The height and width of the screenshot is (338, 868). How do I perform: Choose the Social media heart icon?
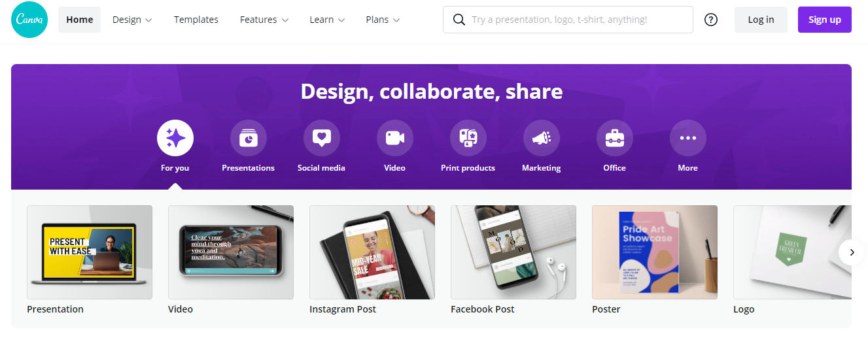(322, 138)
